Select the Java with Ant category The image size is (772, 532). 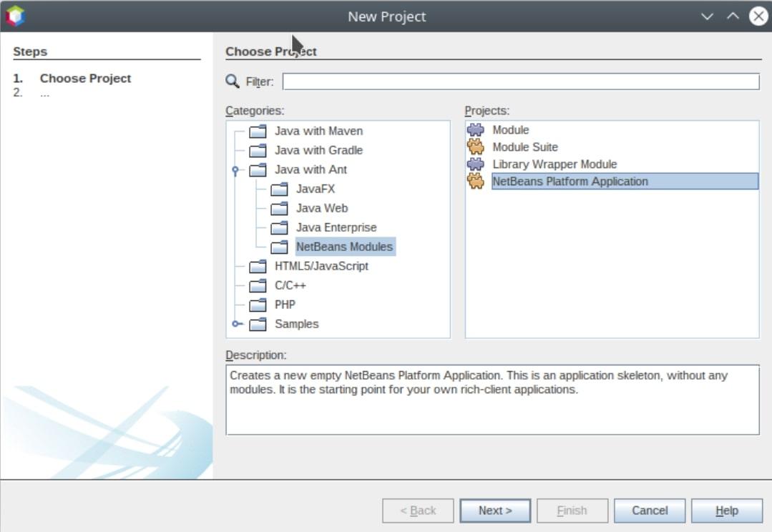coord(311,169)
